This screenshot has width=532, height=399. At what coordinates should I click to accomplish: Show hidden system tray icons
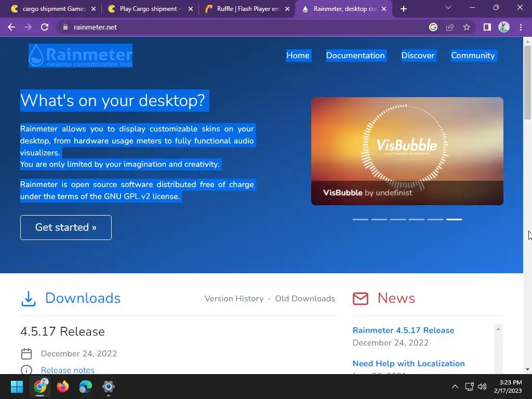[x=455, y=387]
